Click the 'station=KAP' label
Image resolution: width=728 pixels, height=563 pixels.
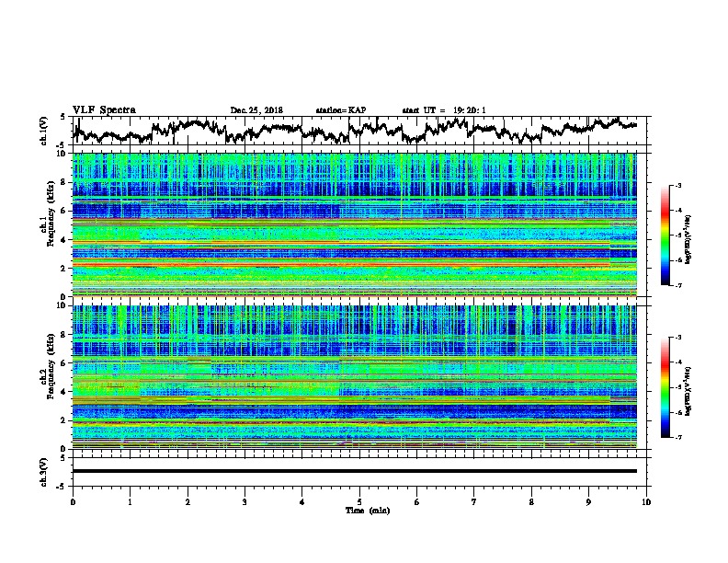point(341,110)
